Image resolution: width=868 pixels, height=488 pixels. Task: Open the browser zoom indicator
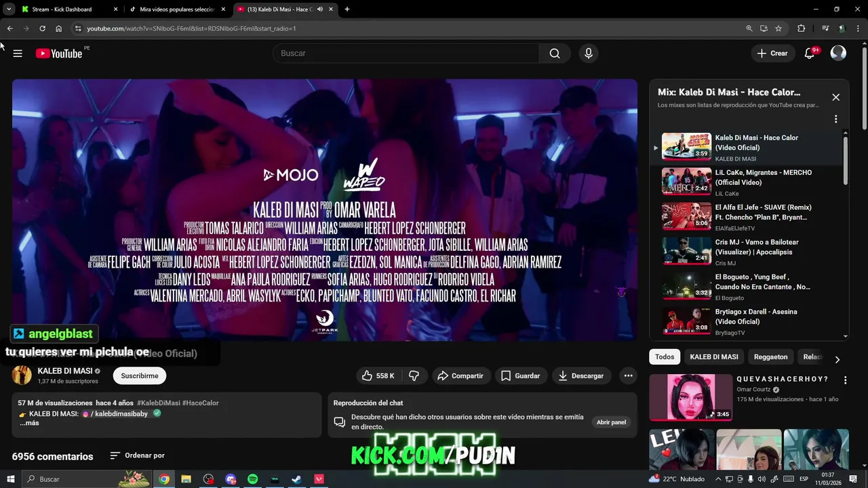[x=749, y=28]
